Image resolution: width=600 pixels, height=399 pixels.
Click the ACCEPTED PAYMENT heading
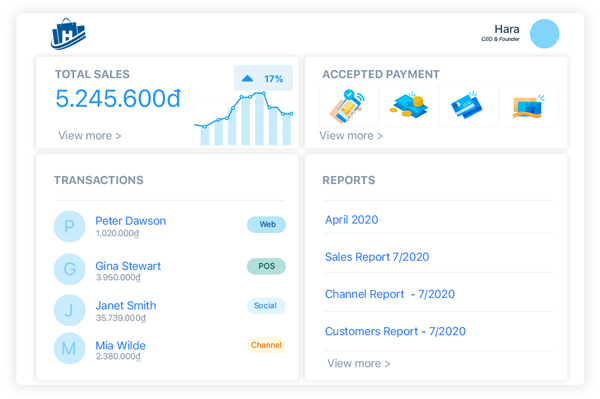[x=381, y=74]
